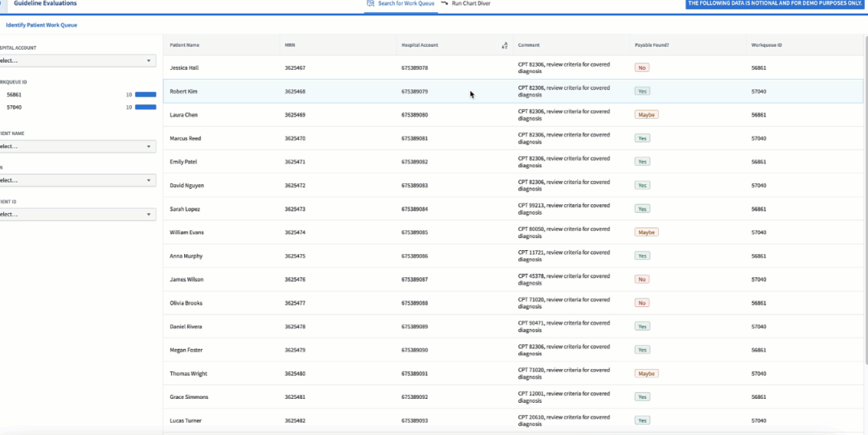The image size is (868, 435).
Task: Click the bar next to 57040 count
Action: click(145, 108)
